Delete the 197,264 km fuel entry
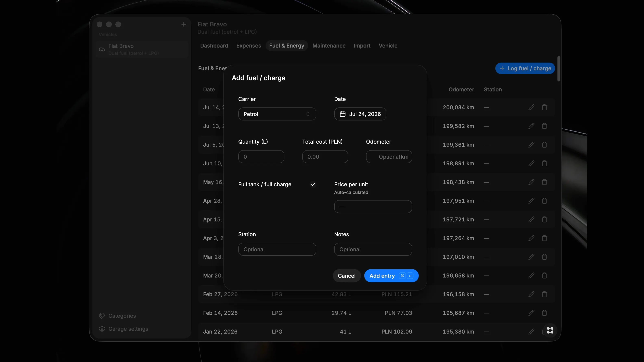The height and width of the screenshot is (362, 644). 544,238
